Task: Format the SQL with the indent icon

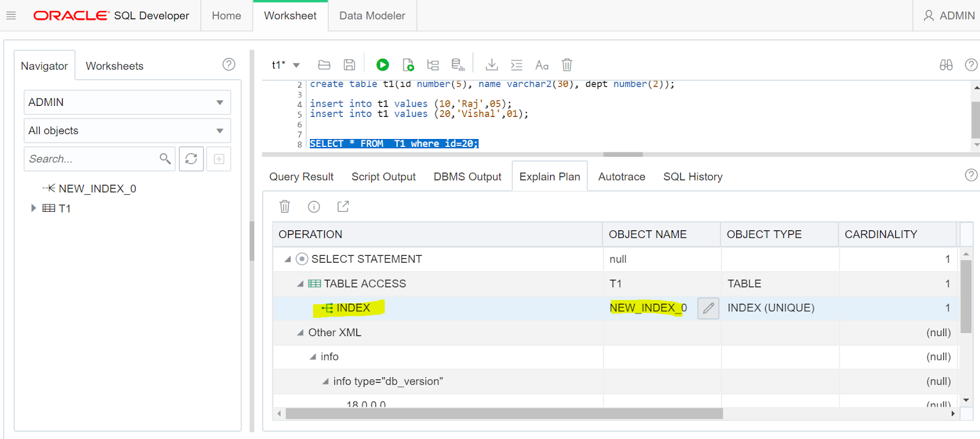Action: point(517,65)
